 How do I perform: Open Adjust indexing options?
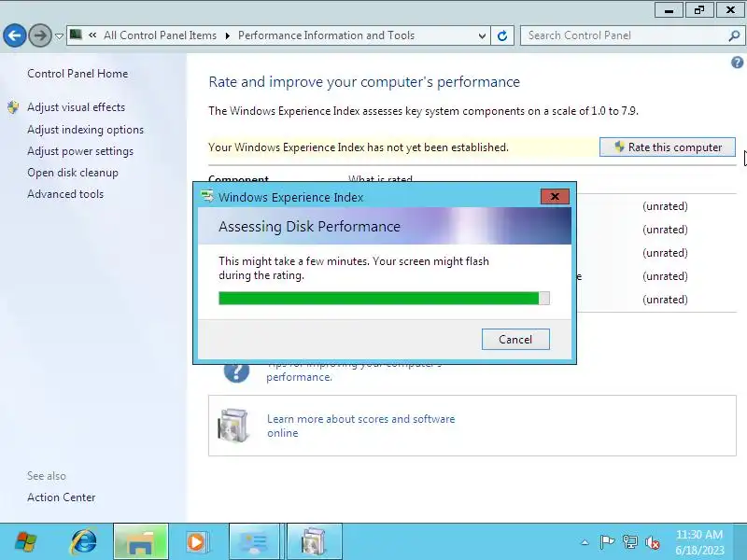click(85, 130)
